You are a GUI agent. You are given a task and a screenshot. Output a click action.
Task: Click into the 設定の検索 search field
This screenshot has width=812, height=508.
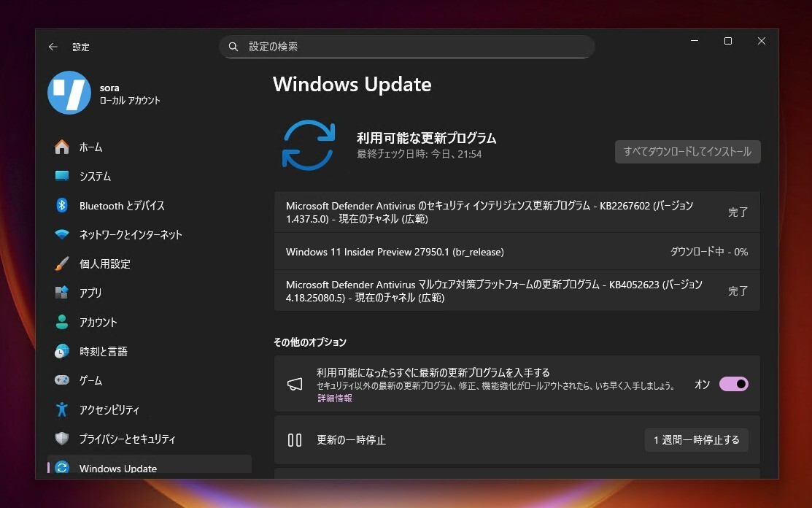(407, 47)
